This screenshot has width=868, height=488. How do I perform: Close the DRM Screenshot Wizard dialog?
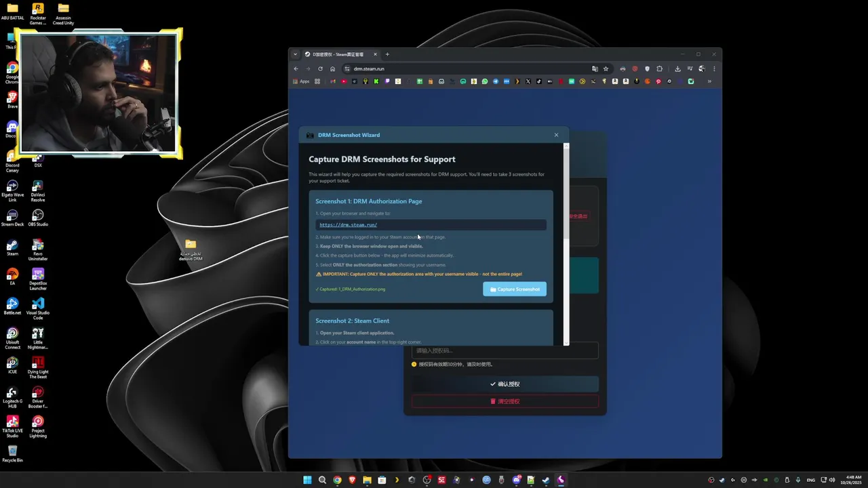pyautogui.click(x=557, y=135)
